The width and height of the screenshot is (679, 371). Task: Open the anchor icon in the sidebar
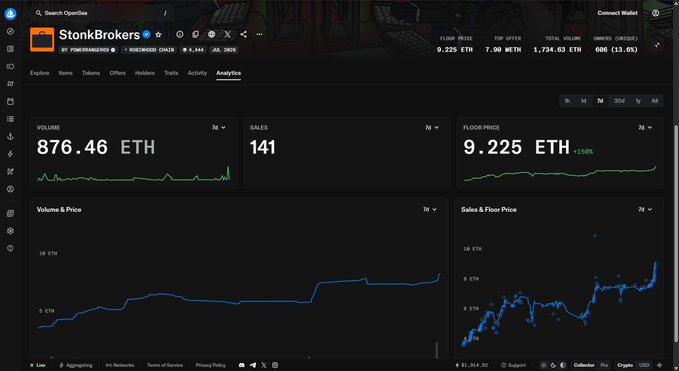click(10, 136)
